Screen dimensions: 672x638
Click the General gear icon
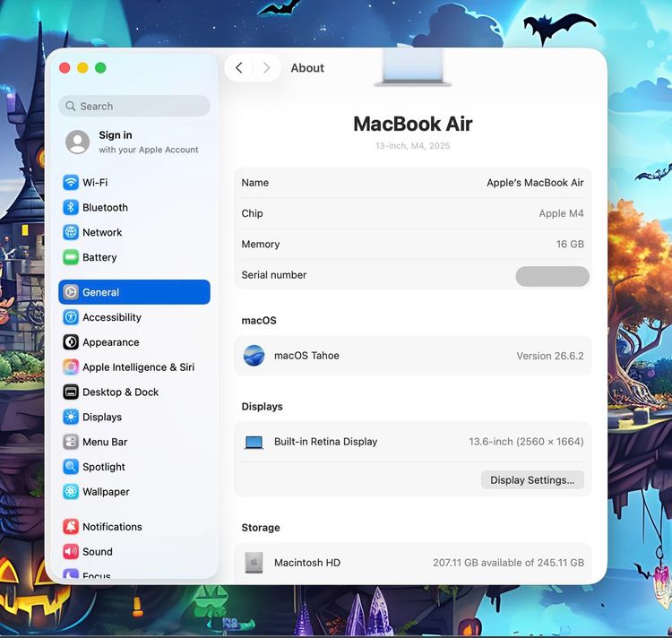click(x=71, y=292)
